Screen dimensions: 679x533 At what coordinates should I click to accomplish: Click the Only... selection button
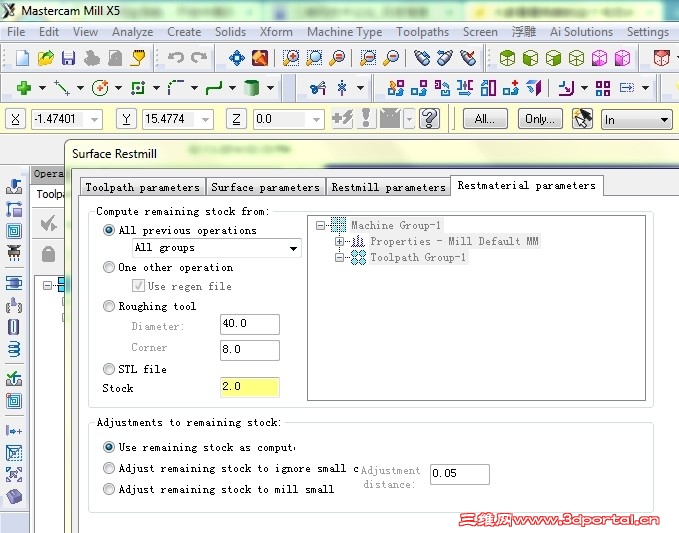[540, 119]
